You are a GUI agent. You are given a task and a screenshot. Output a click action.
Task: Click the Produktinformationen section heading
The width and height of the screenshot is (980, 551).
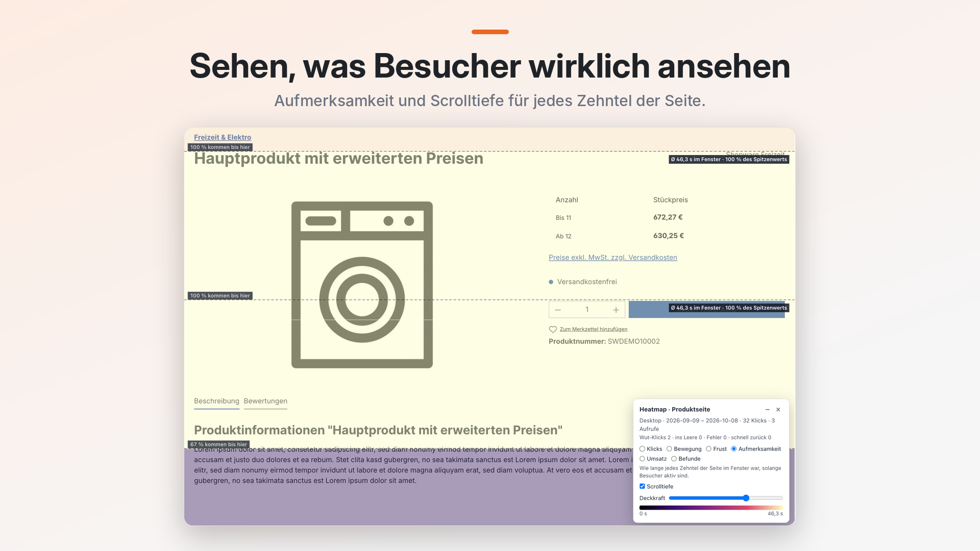pos(378,430)
